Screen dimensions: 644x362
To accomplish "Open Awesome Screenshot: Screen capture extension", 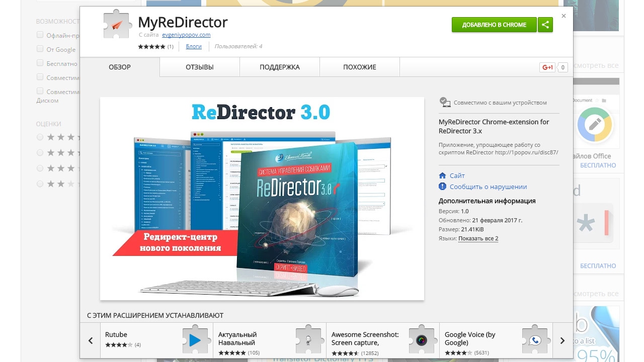I will (383, 340).
